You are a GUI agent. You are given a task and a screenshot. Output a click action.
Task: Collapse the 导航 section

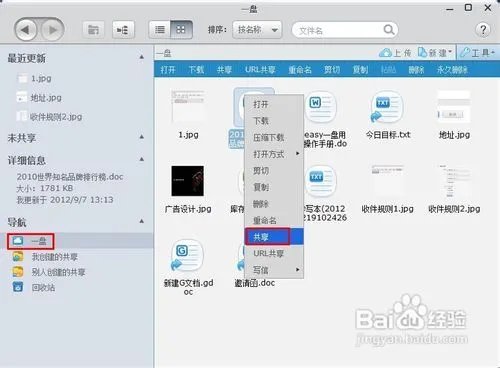142,221
